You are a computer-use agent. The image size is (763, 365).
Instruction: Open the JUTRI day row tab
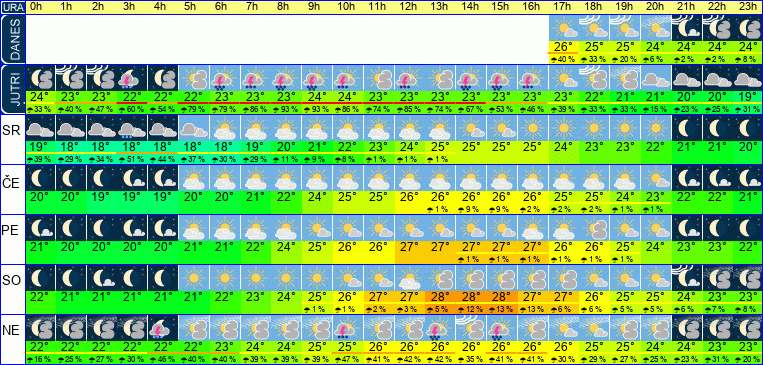pyautogui.click(x=12, y=89)
